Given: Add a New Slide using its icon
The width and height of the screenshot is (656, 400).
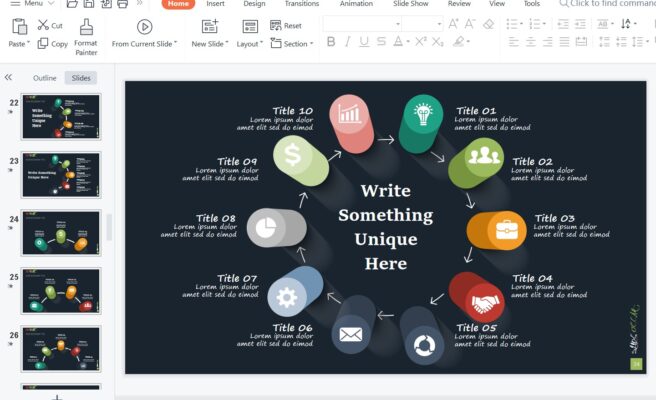Looking at the screenshot, I should [210, 26].
